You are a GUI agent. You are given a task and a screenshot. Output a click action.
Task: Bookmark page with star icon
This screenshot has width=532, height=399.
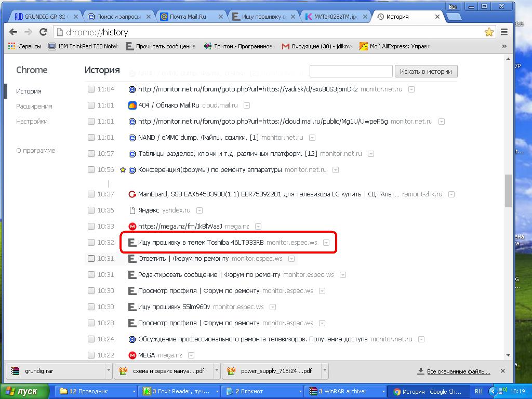pos(489,32)
